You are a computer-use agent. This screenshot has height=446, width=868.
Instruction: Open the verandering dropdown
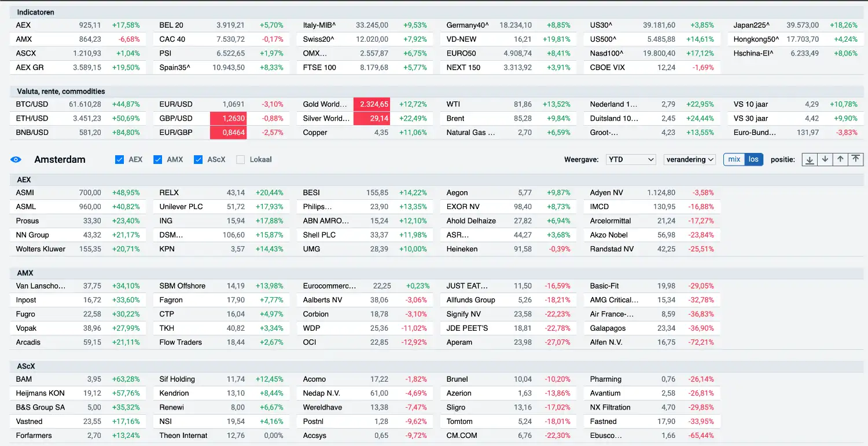click(x=690, y=159)
